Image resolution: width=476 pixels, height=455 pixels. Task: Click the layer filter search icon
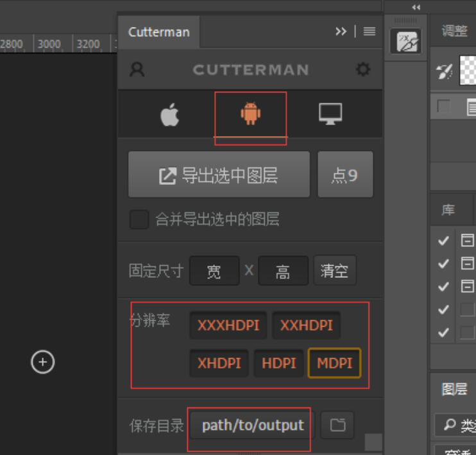click(x=450, y=424)
